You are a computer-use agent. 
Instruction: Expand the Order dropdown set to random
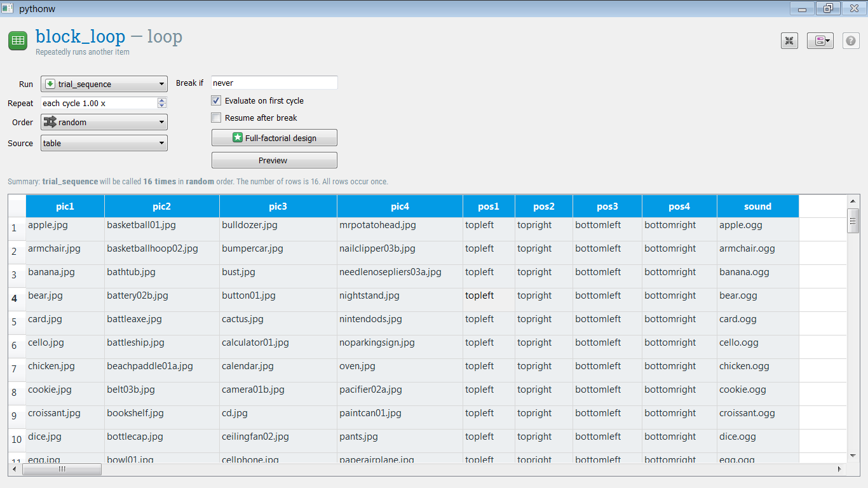coord(104,122)
